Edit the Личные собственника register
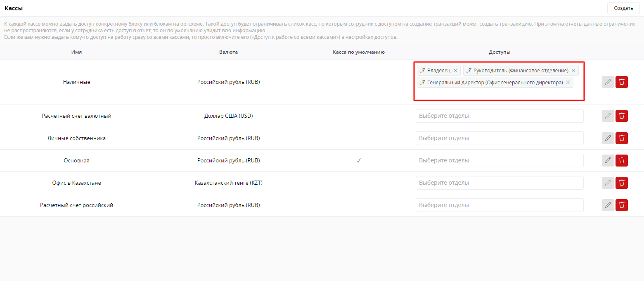 click(608, 138)
